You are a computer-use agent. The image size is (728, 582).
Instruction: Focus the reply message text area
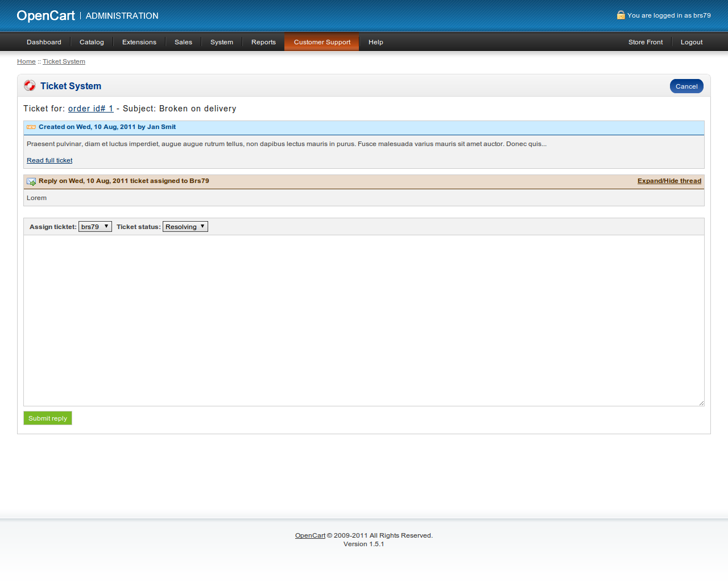[x=364, y=321]
